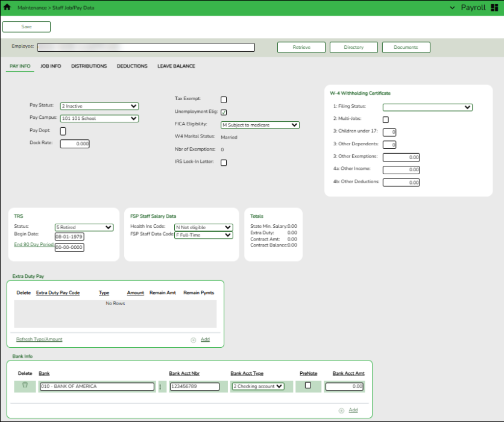Viewport: 504px width, 422px height.
Task: Click the 4b Other Deductions field
Action: tap(401, 183)
